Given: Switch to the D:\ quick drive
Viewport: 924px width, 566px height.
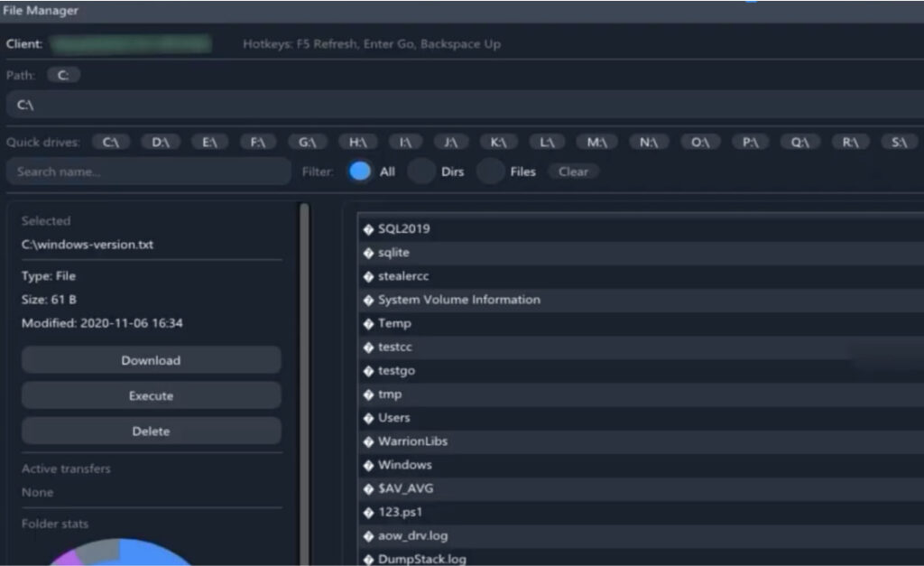Looking at the screenshot, I should click(159, 142).
